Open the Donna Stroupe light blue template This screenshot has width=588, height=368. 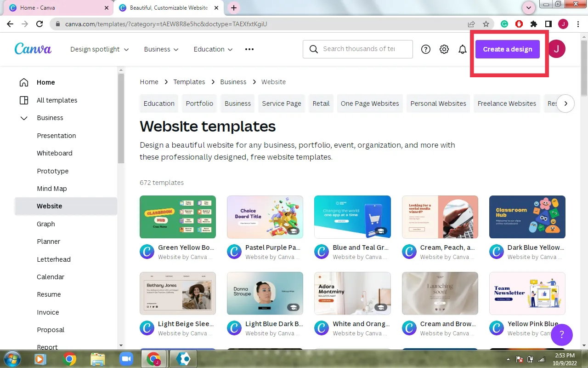click(265, 293)
